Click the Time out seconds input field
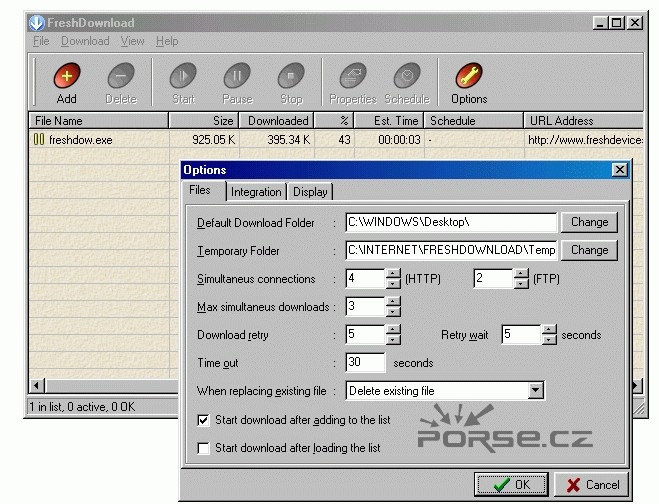Screen dimensions: 659x504 pyautogui.click(x=365, y=363)
